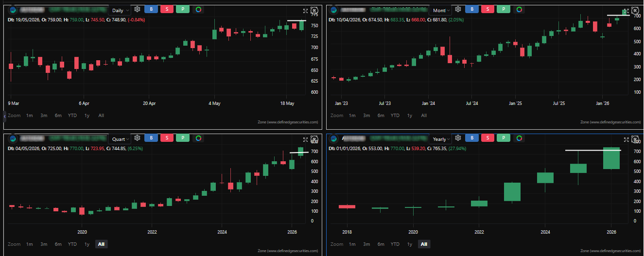Click the 2023 yearly green candle
The image size is (644, 256).
click(x=512, y=192)
